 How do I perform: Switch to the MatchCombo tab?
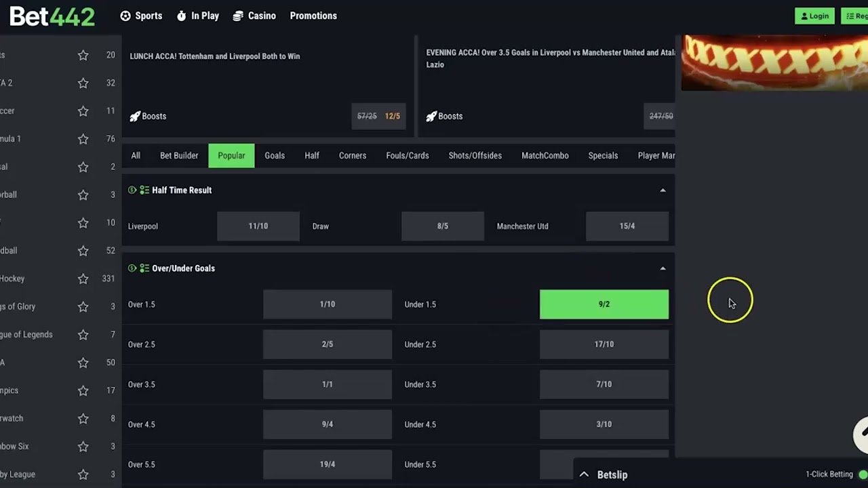point(545,155)
